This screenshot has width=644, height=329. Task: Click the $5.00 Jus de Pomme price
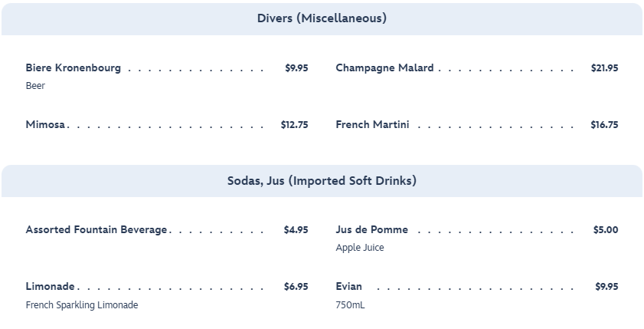[x=606, y=230]
